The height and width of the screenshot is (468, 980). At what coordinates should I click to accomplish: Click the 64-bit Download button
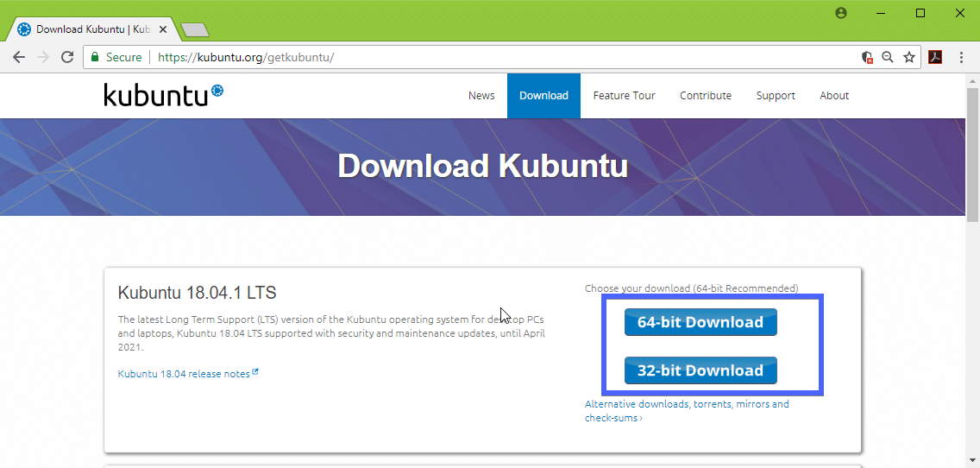coord(700,322)
